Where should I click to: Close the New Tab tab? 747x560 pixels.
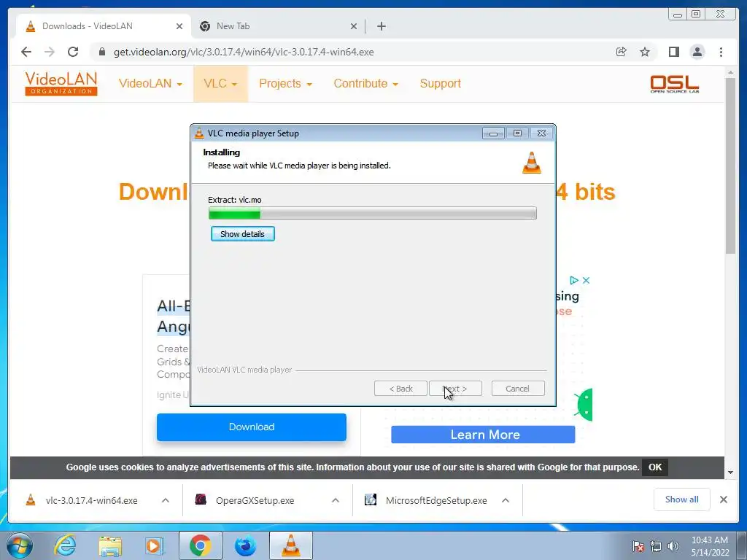pos(354,26)
